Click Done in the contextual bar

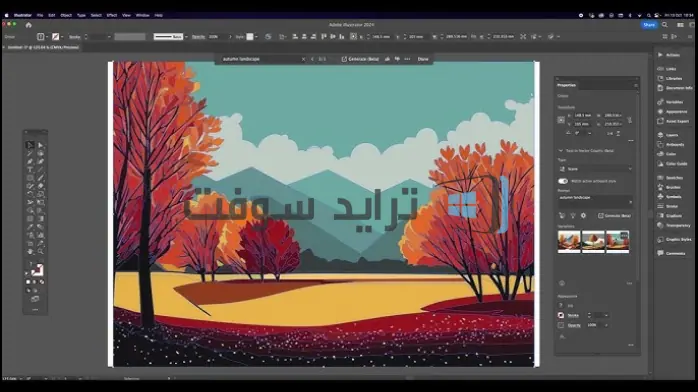(x=423, y=59)
